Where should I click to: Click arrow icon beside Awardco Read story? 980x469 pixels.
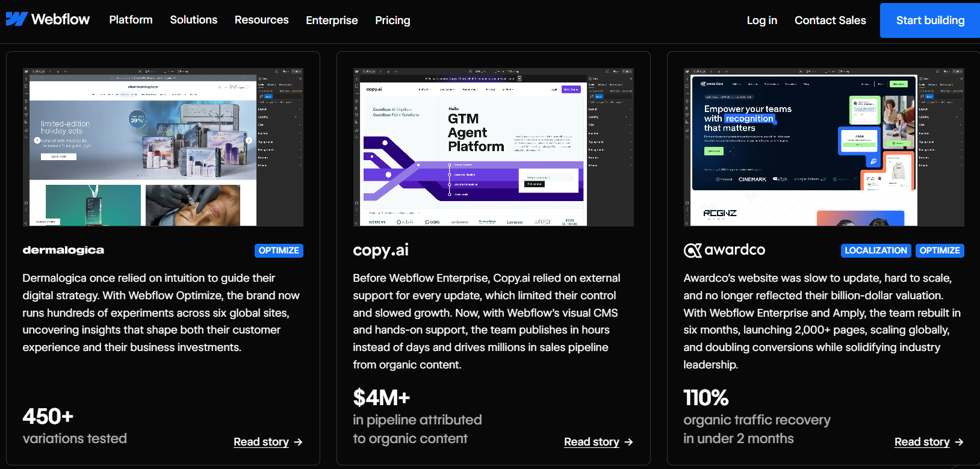pyautogui.click(x=959, y=442)
